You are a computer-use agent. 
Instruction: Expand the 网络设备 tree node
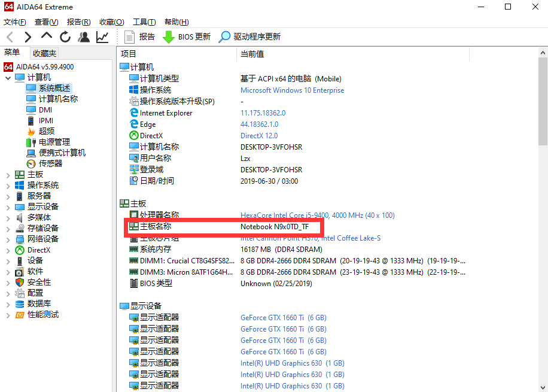[8, 240]
